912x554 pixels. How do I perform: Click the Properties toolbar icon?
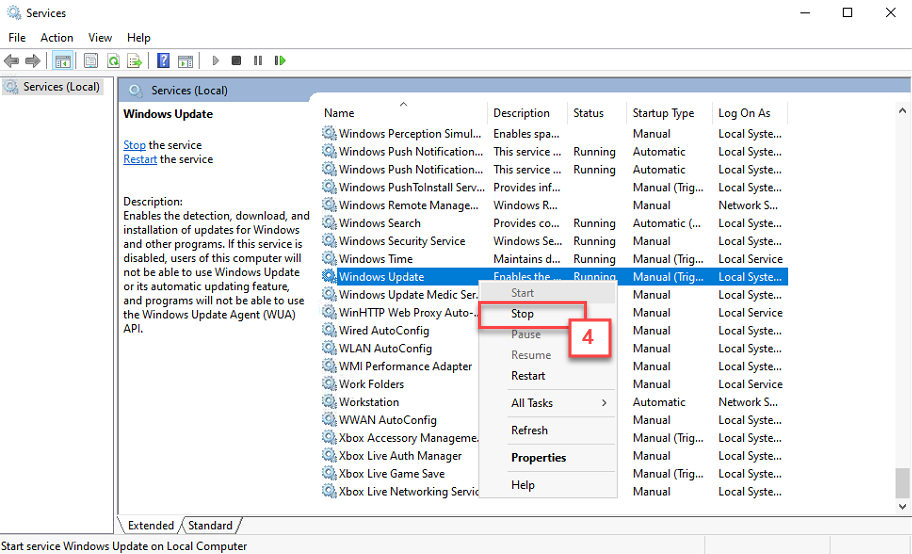click(91, 61)
